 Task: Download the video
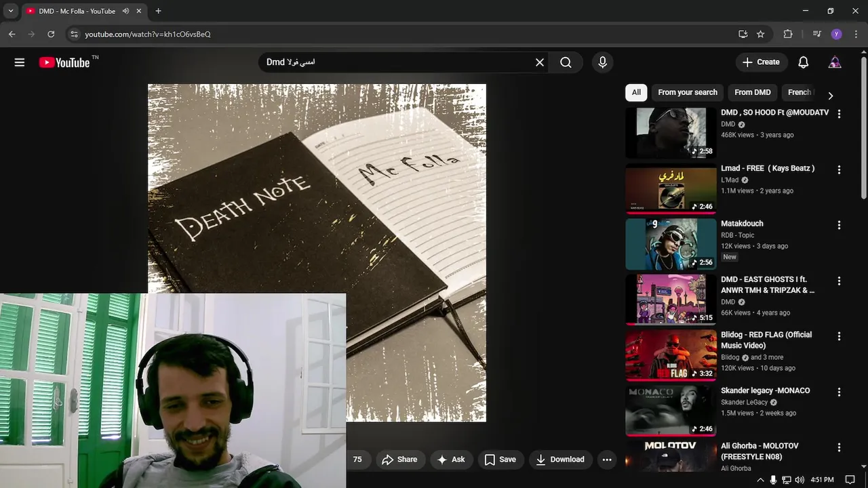pos(560,460)
